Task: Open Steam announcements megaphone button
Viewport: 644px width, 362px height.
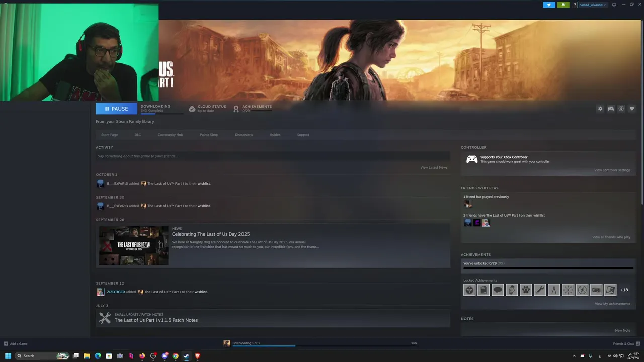Action: pos(549,5)
